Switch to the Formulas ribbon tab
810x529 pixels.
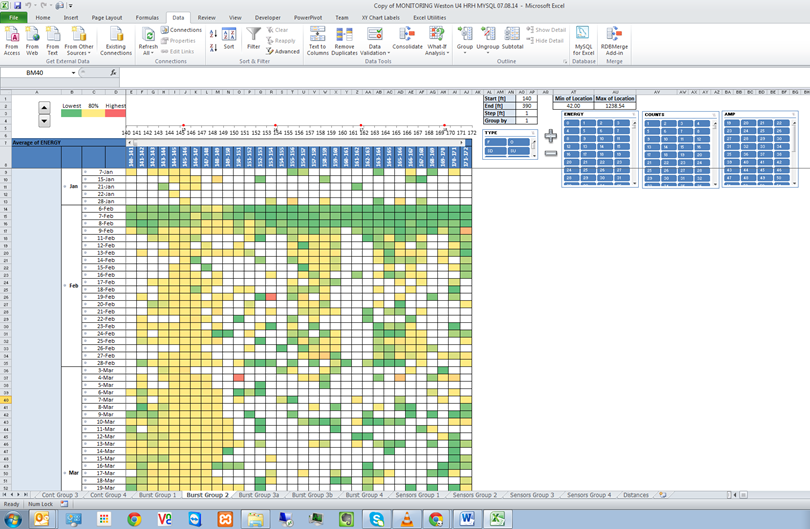click(147, 18)
